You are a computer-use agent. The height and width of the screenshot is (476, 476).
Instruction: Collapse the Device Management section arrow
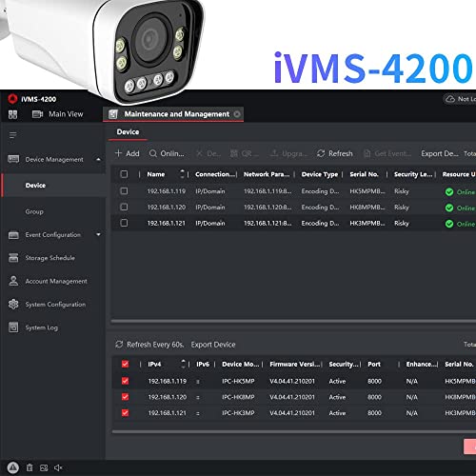pyautogui.click(x=98, y=159)
